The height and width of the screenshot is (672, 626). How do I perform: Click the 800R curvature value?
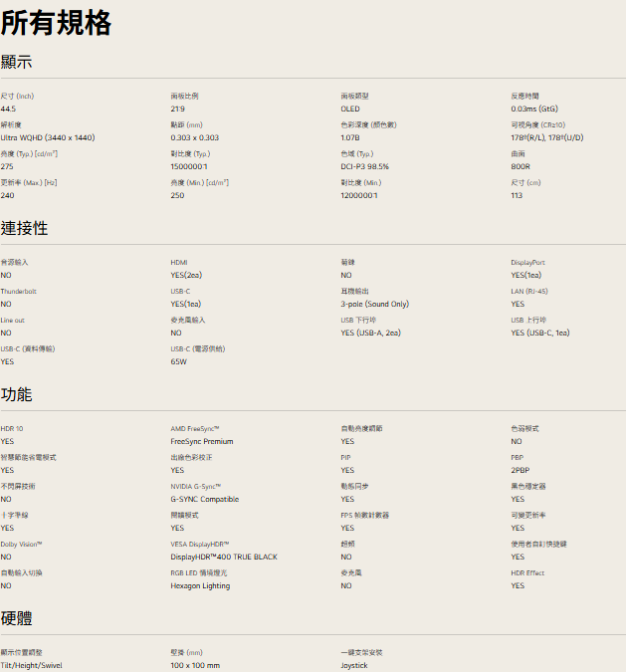point(519,166)
